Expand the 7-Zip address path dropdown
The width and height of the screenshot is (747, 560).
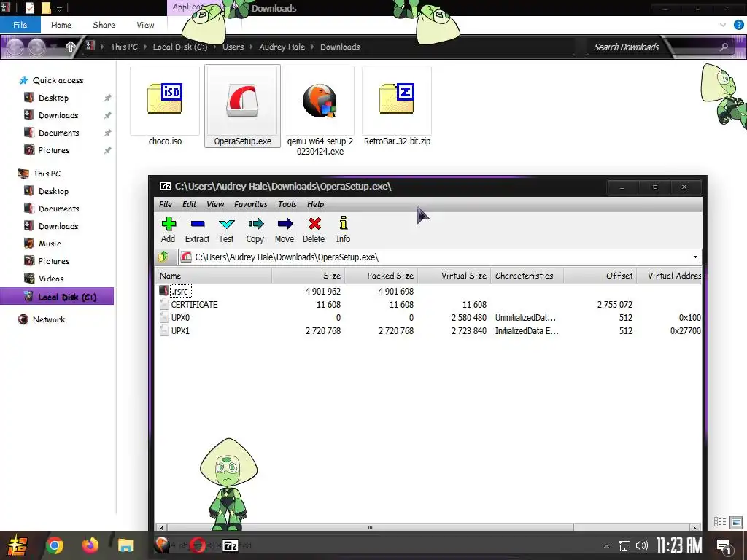695,257
